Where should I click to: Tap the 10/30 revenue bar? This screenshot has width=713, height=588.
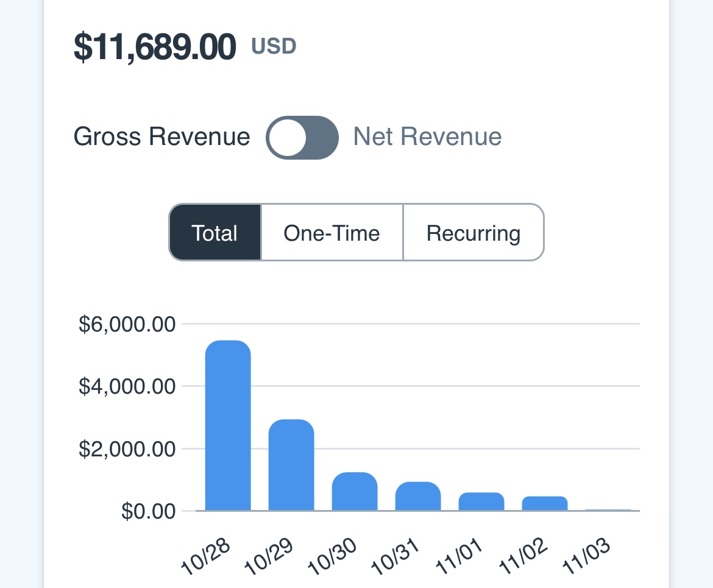point(355,491)
